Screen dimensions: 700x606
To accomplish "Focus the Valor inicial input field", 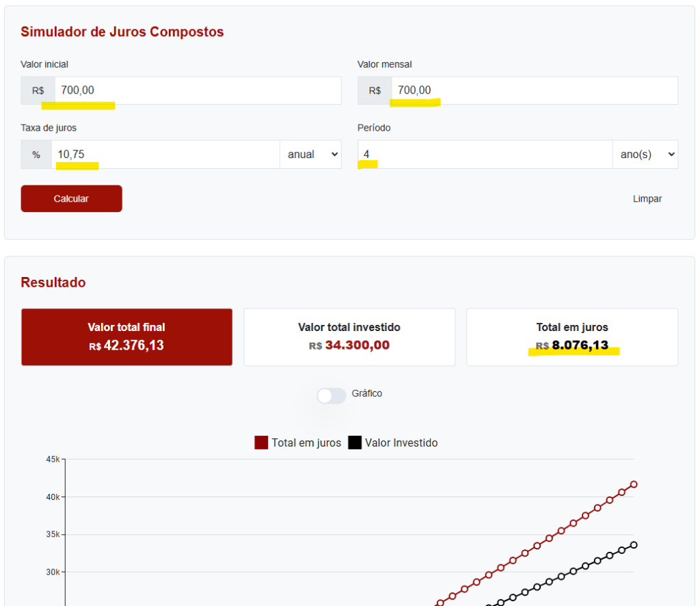I will click(x=198, y=91).
